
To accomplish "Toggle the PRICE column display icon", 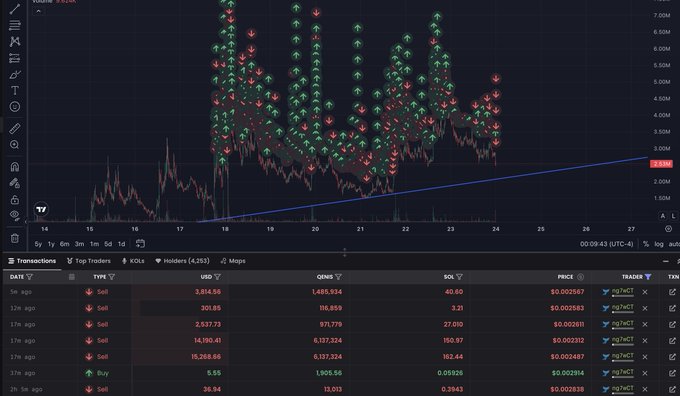I will (580, 277).
